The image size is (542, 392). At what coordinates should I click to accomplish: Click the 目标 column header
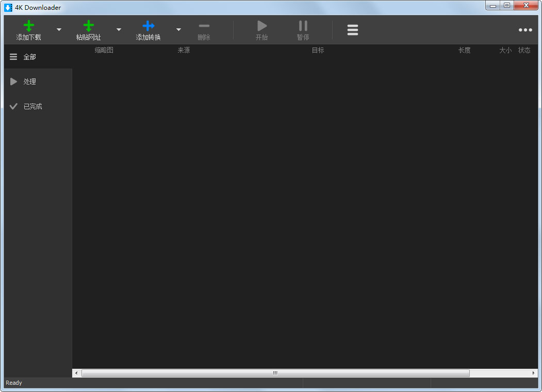318,50
